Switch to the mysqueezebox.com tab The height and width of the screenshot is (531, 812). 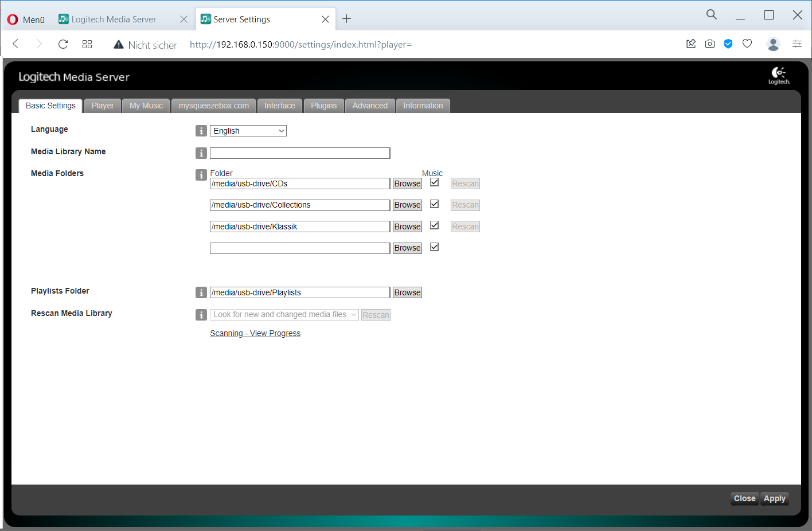(x=214, y=106)
